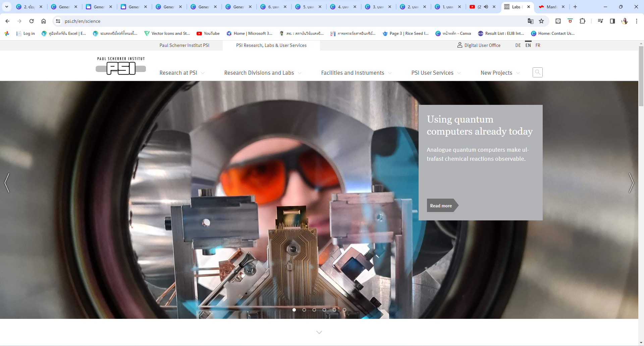Open the media control icon in toolbar
This screenshot has width=644, height=346.
[x=600, y=21]
